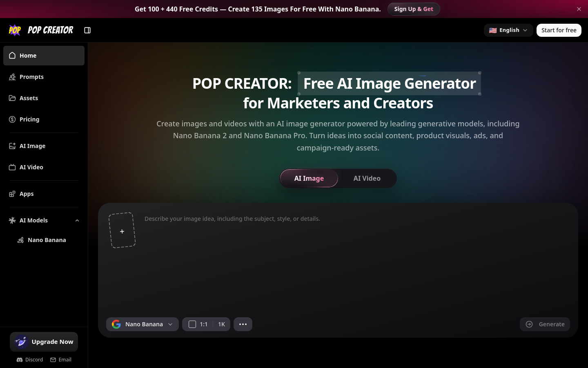Image resolution: width=588 pixels, height=368 pixels.
Task: Click the POP Creator logo
Action: coord(41,30)
